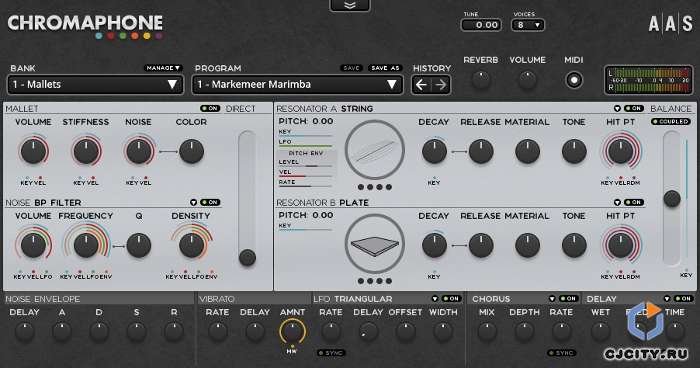The image size is (700, 368).
Task: Open the Program dropdown Markemeer Marimba
Action: (297, 84)
